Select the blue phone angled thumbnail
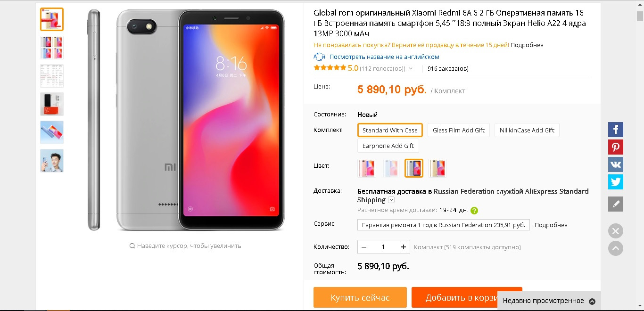Viewport: 644px width, 311px height. 52,132
